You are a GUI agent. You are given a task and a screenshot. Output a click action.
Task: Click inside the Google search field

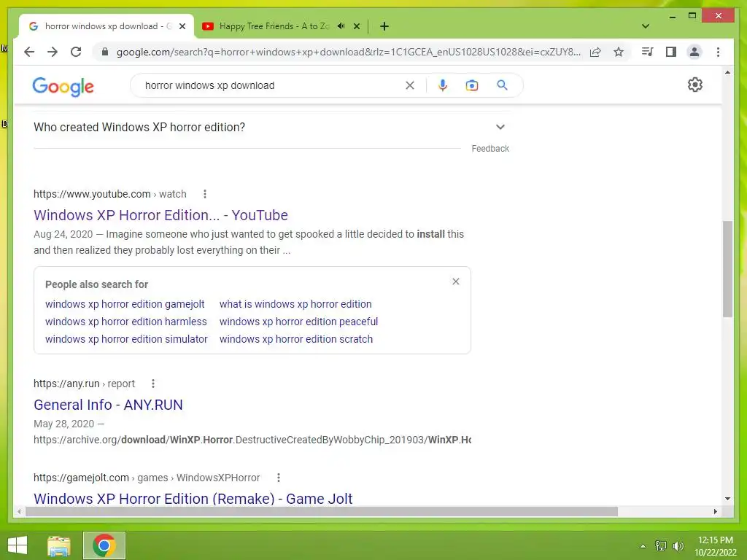(271, 85)
